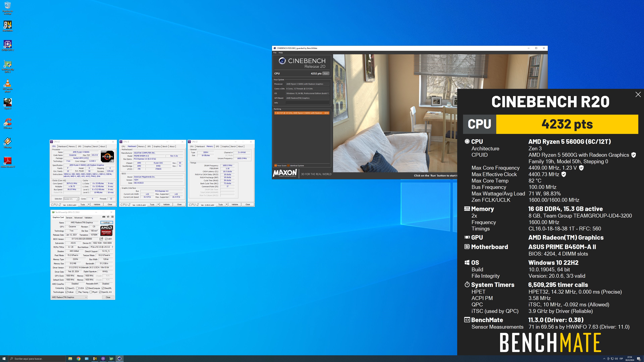The image size is (644, 362).
Task: Click the yellow 4232 pts score bar
Action: [567, 124]
